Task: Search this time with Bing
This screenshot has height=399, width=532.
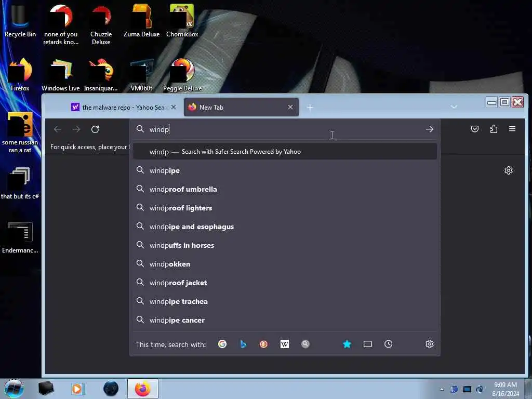Action: 243,344
